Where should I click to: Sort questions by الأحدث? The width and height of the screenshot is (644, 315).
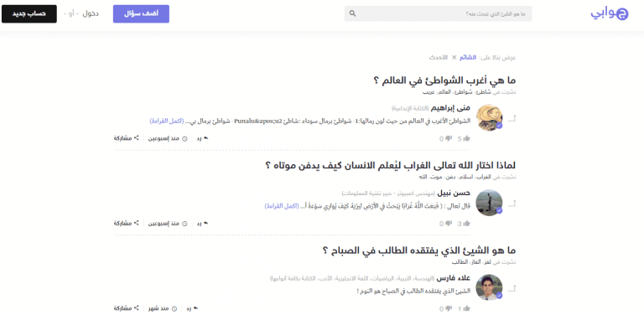click(x=439, y=58)
